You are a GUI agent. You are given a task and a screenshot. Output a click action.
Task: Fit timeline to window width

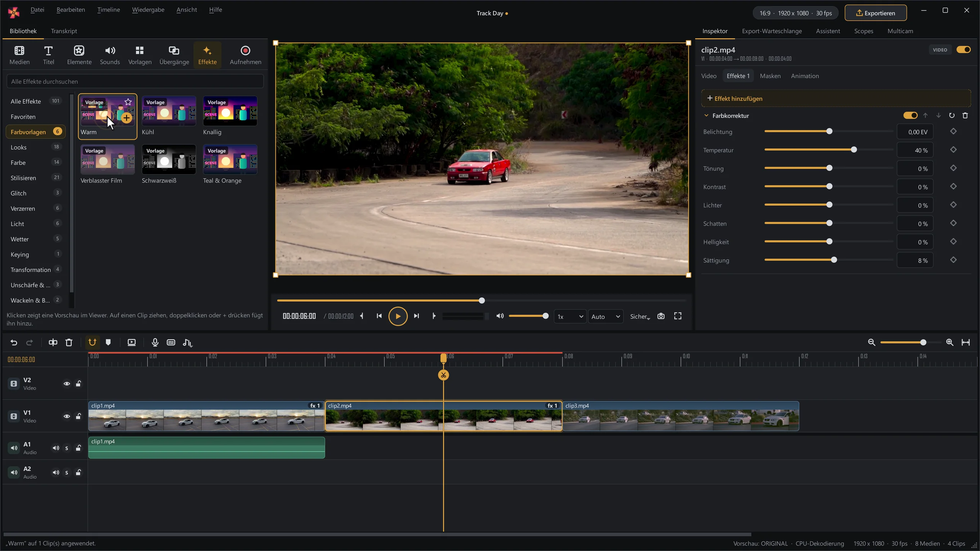965,342
